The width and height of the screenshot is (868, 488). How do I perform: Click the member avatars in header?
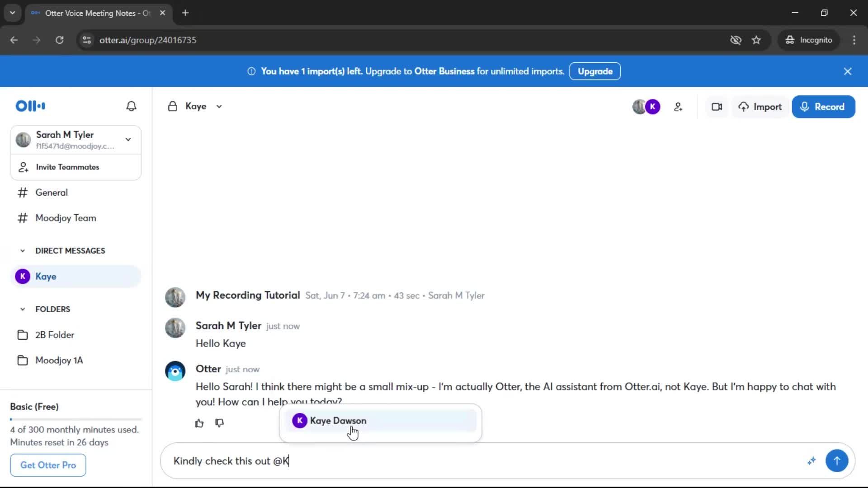click(646, 107)
